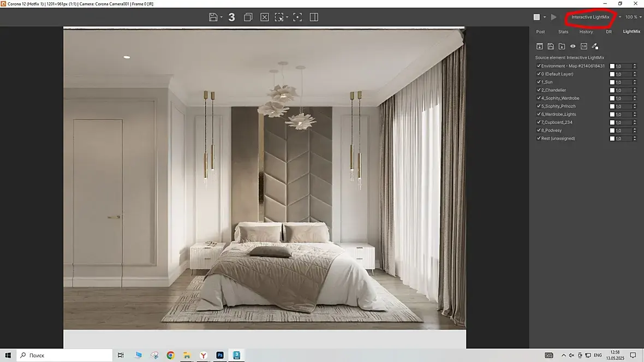Click the 5_Sophity_Prihozh intensity spinner arrows
644x362 pixels.
coord(635,106)
